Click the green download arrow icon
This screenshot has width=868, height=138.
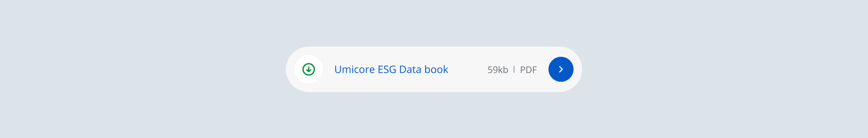[309, 69]
